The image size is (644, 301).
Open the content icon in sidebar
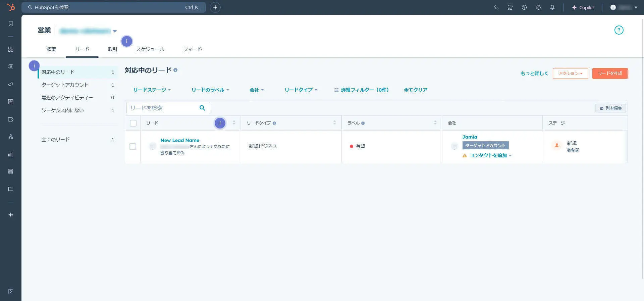click(11, 102)
